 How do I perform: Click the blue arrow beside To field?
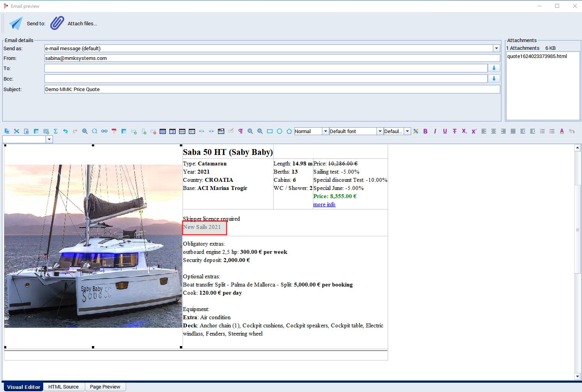pos(494,68)
